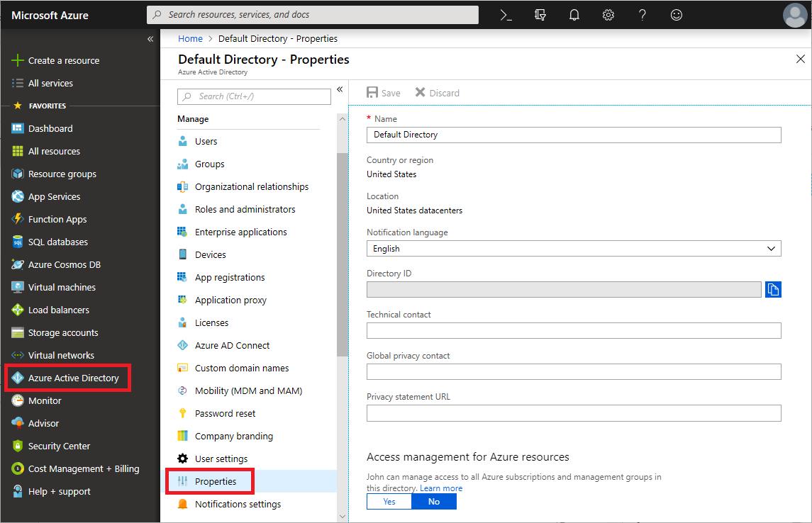
Task: Send feedback via the smiley icon
Action: click(x=677, y=15)
